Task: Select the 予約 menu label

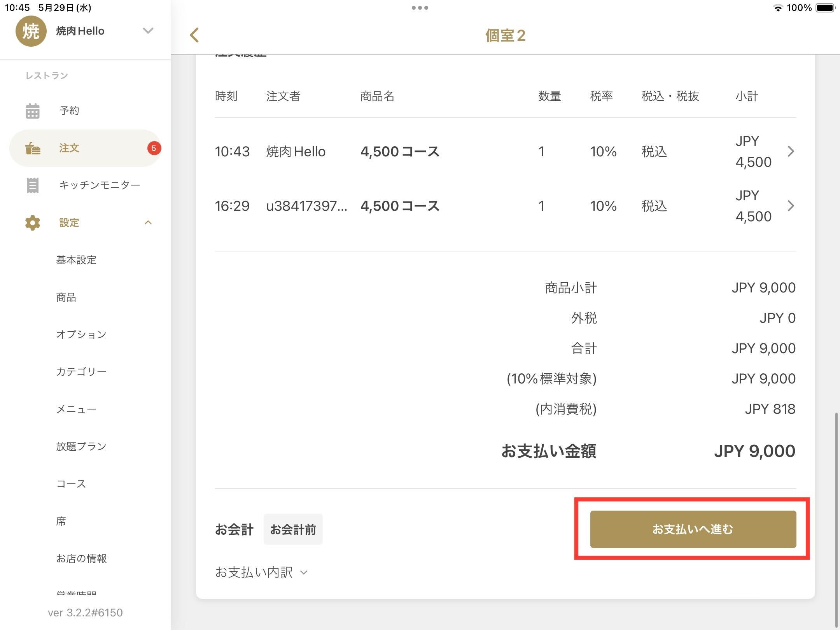Action: tap(69, 111)
